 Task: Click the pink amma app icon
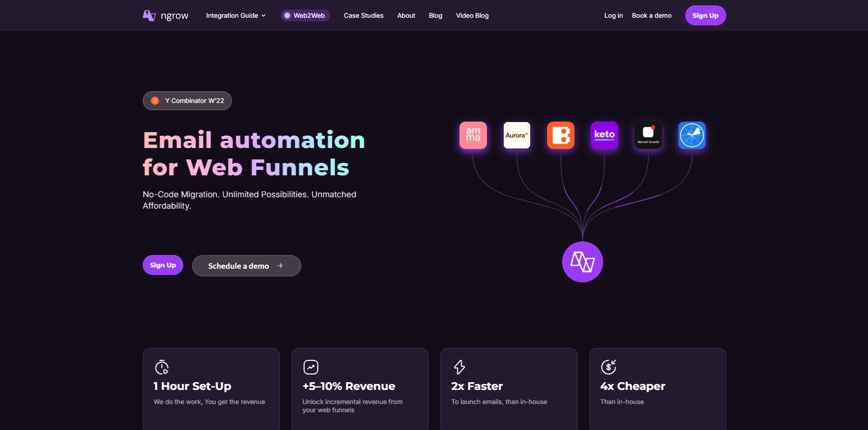[473, 135]
